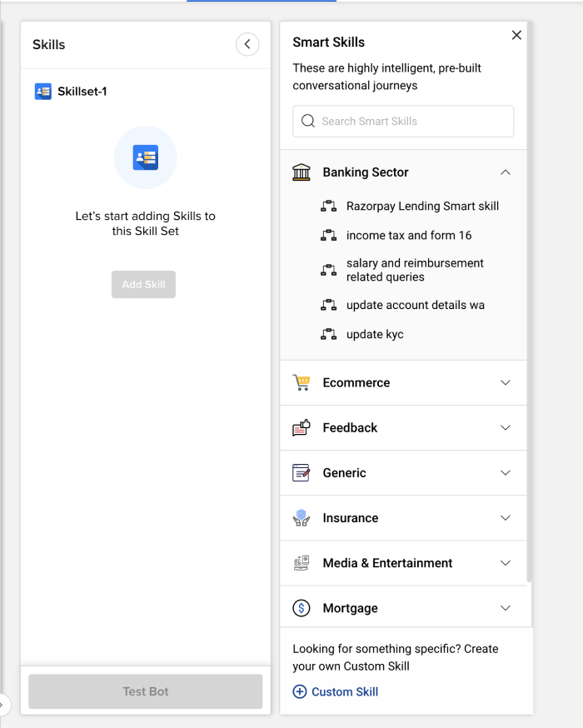
Task: Click the Insurance hands icon
Action: point(301,518)
